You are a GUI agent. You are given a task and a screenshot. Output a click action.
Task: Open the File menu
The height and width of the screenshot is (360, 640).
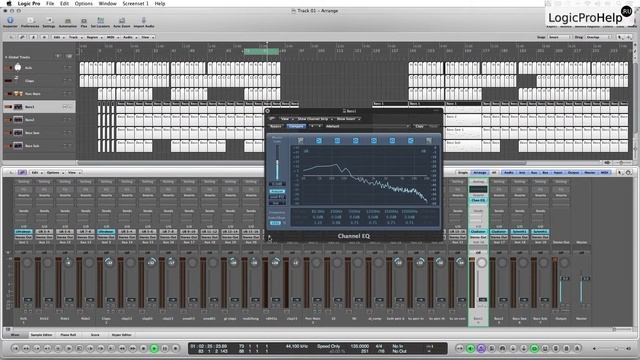pyautogui.click(x=50, y=3)
